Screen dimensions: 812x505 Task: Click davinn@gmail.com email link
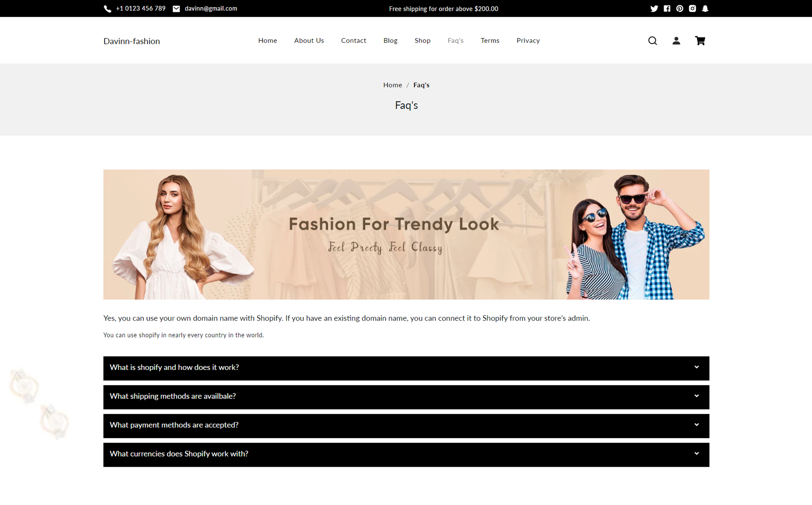pyautogui.click(x=211, y=8)
